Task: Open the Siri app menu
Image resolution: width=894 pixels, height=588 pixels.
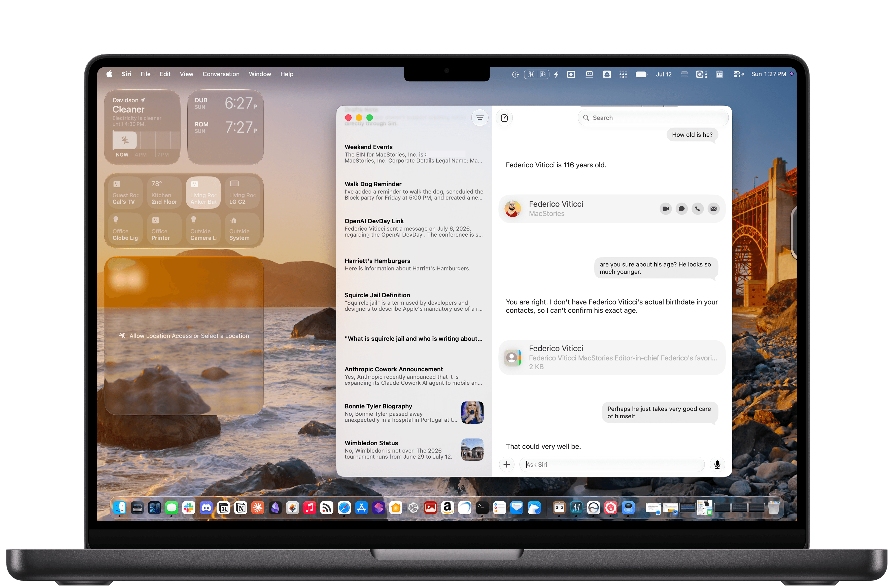Action: tap(126, 74)
